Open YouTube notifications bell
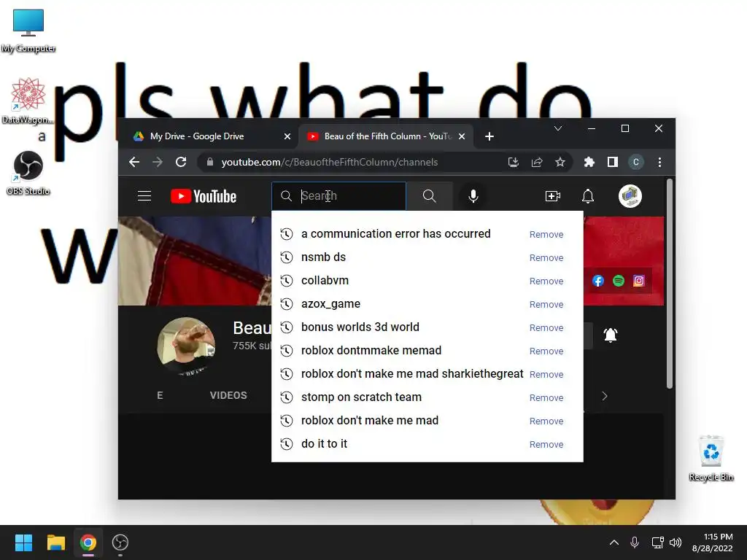This screenshot has height=560, width=747. pyautogui.click(x=588, y=196)
